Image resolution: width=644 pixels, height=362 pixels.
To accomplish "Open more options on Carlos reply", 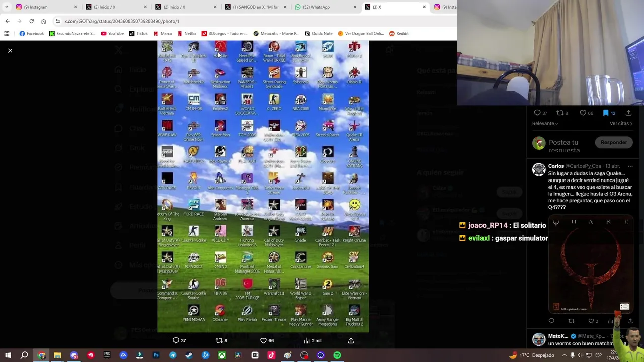I will coord(630,166).
